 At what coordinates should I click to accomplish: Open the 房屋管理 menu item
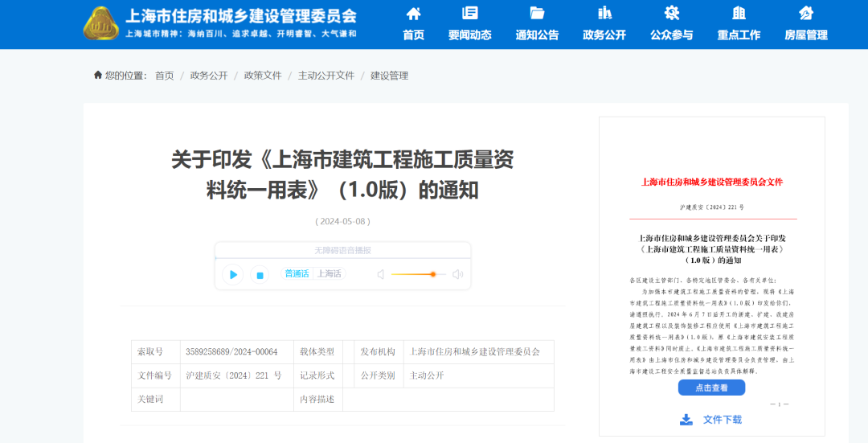click(806, 35)
